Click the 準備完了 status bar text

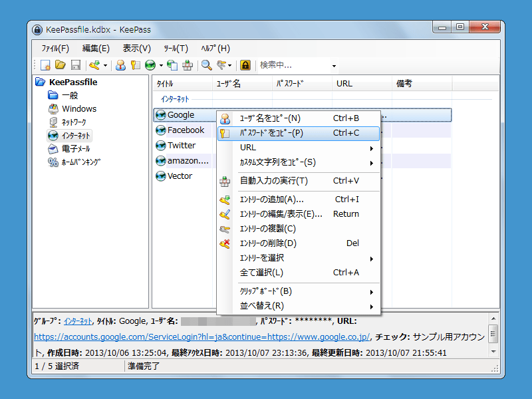[x=144, y=366]
